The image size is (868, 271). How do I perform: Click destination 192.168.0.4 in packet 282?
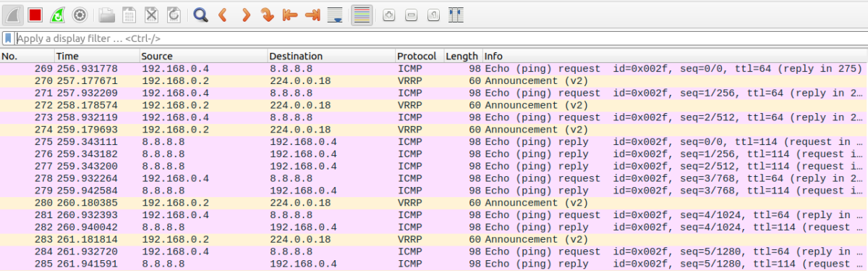304,228
